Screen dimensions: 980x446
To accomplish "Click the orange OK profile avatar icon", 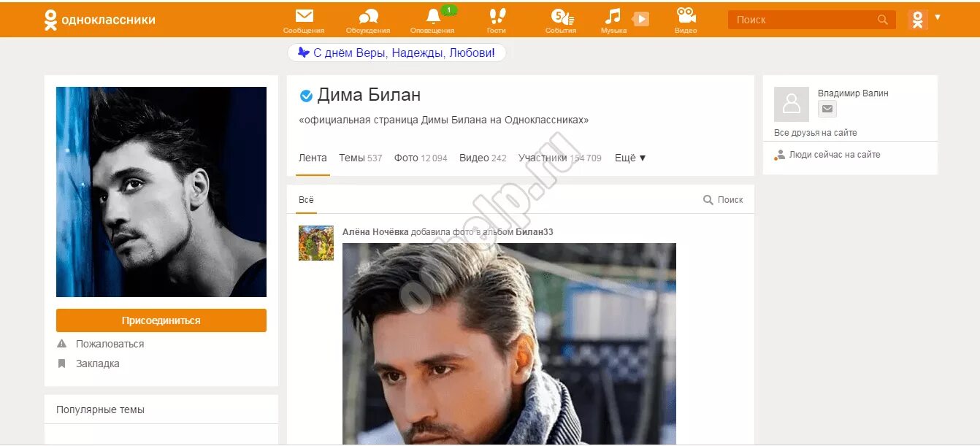I will pos(918,20).
